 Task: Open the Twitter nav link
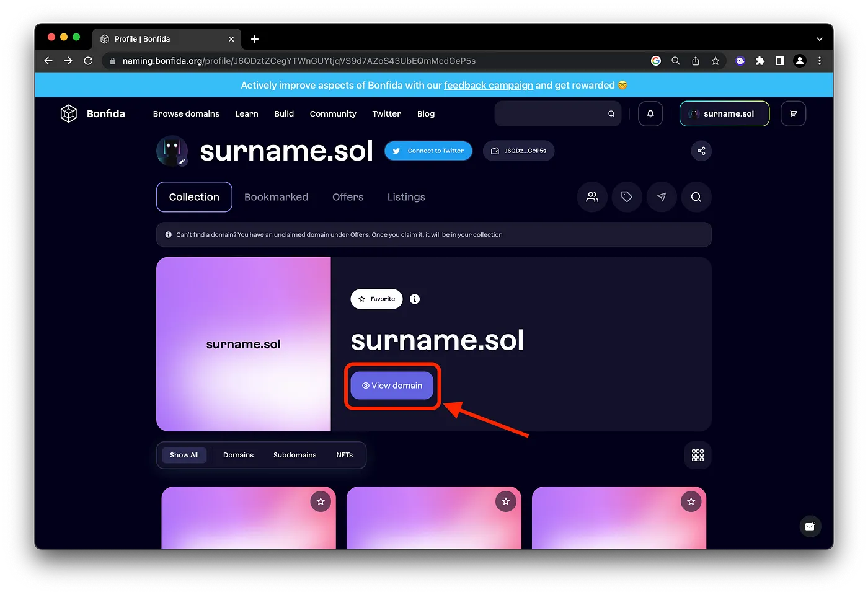pyautogui.click(x=387, y=113)
